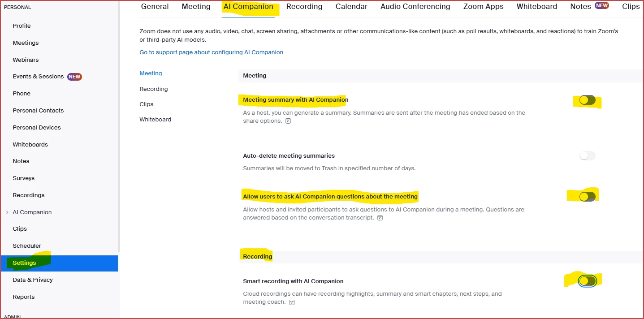Image resolution: width=644 pixels, height=319 pixels.
Task: Jump to Whiteboard section in sub-navigation
Action: click(x=155, y=120)
